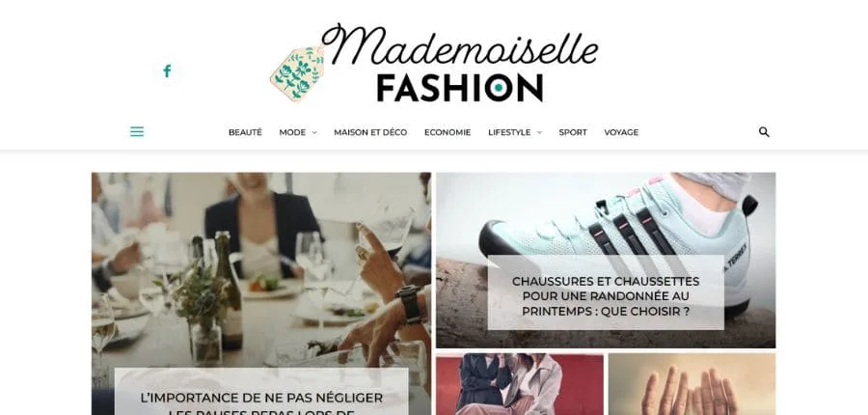This screenshot has width=868, height=415.
Task: Open the raised hands article thumbnail
Action: [692, 384]
